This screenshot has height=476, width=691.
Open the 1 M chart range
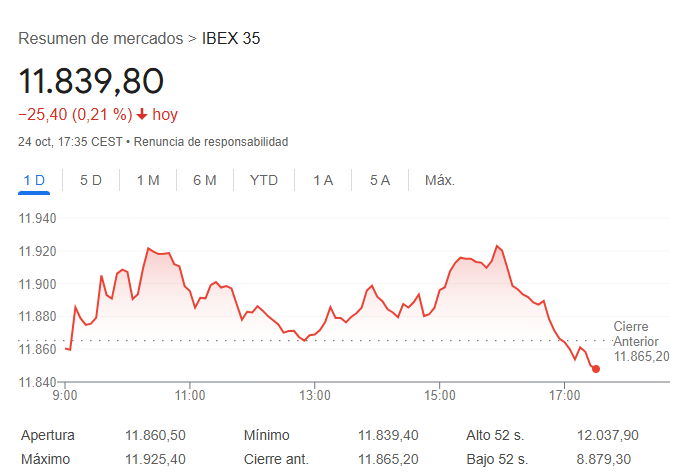148,180
